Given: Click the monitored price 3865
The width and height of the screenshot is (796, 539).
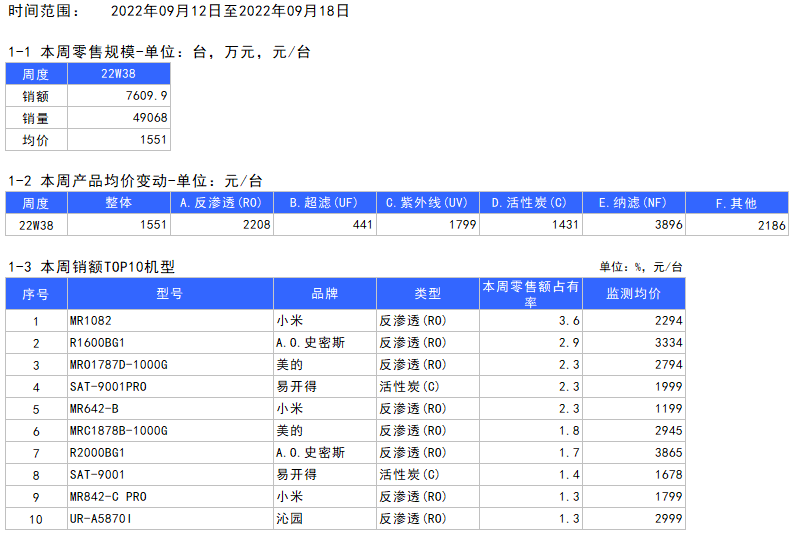Looking at the screenshot, I should pos(669,453).
